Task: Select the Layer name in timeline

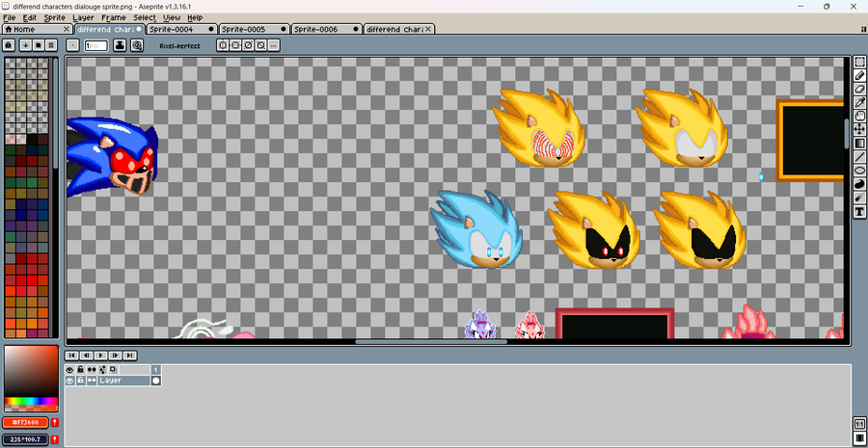Action: point(123,381)
